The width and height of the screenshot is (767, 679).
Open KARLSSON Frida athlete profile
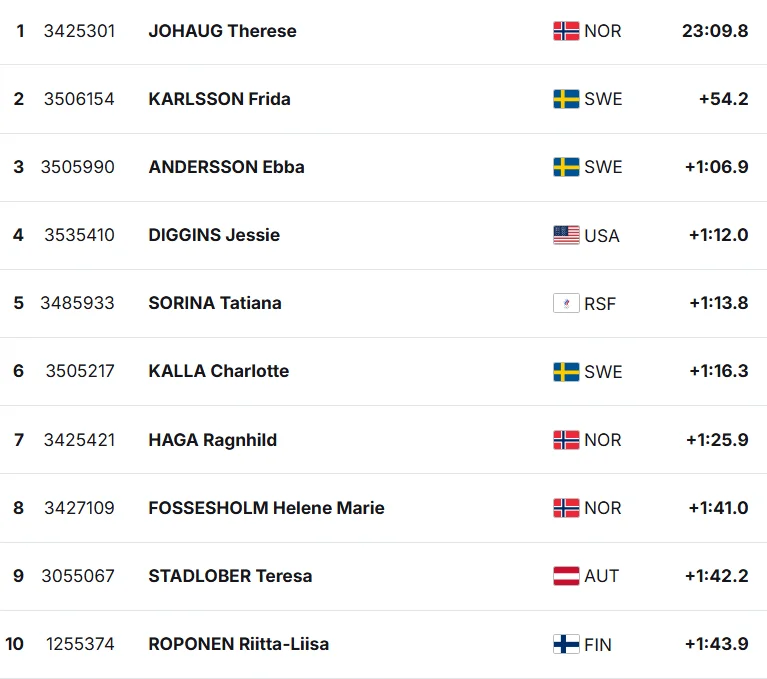(x=220, y=99)
